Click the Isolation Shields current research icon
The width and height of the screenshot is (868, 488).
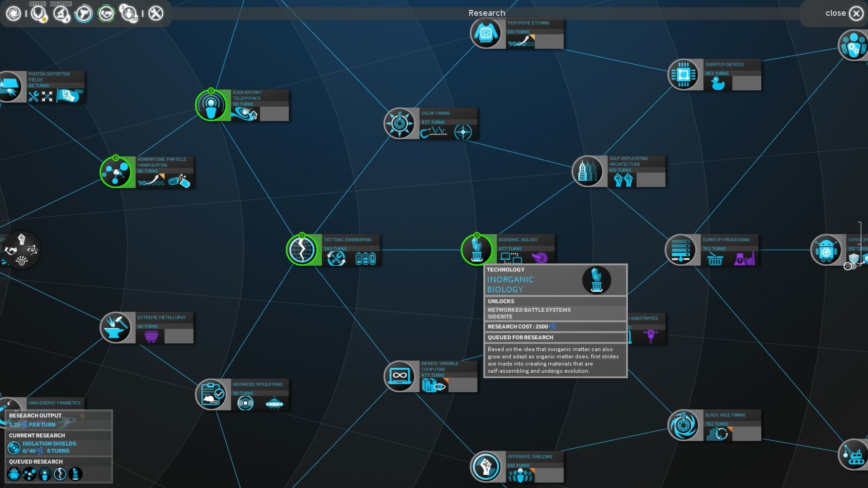click(x=13, y=447)
